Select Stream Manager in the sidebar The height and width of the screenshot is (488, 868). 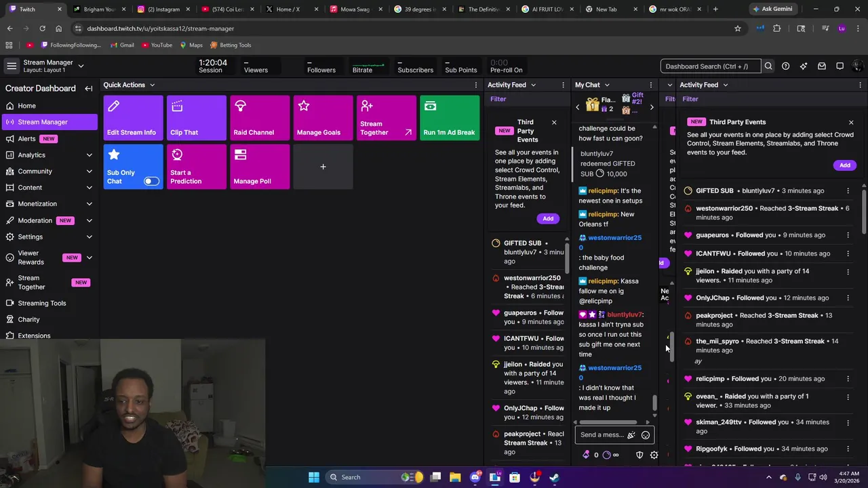tap(49, 122)
